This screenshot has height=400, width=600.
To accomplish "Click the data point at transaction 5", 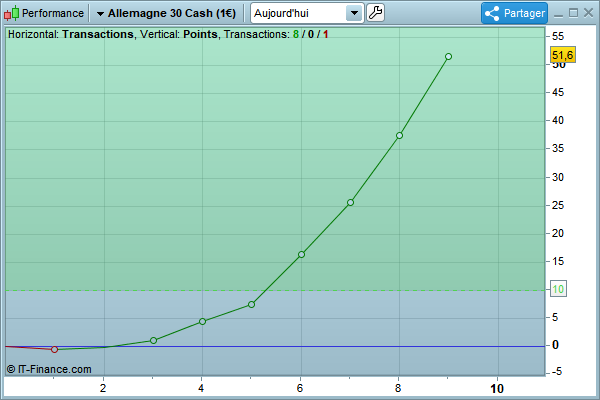I will pos(251,305).
